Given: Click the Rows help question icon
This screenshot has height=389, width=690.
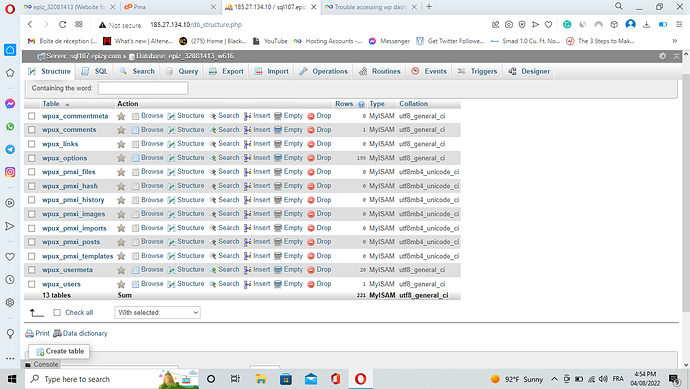Looking at the screenshot, I should 361,104.
